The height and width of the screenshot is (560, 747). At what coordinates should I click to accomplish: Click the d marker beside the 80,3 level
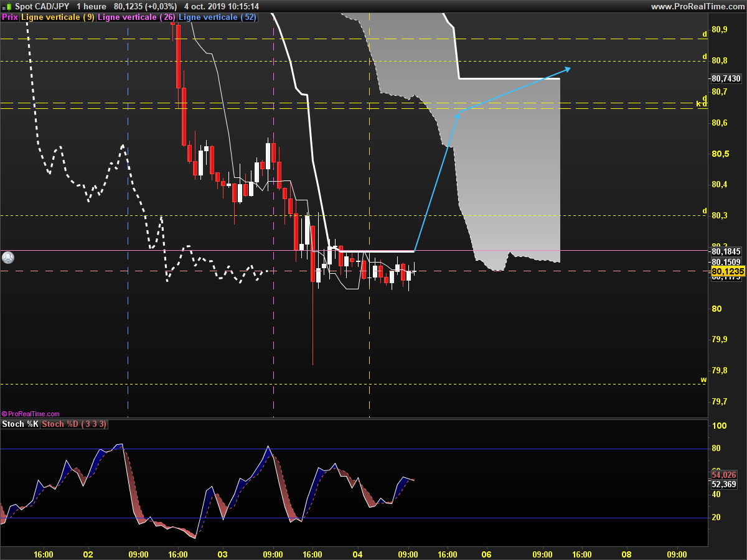click(x=705, y=211)
